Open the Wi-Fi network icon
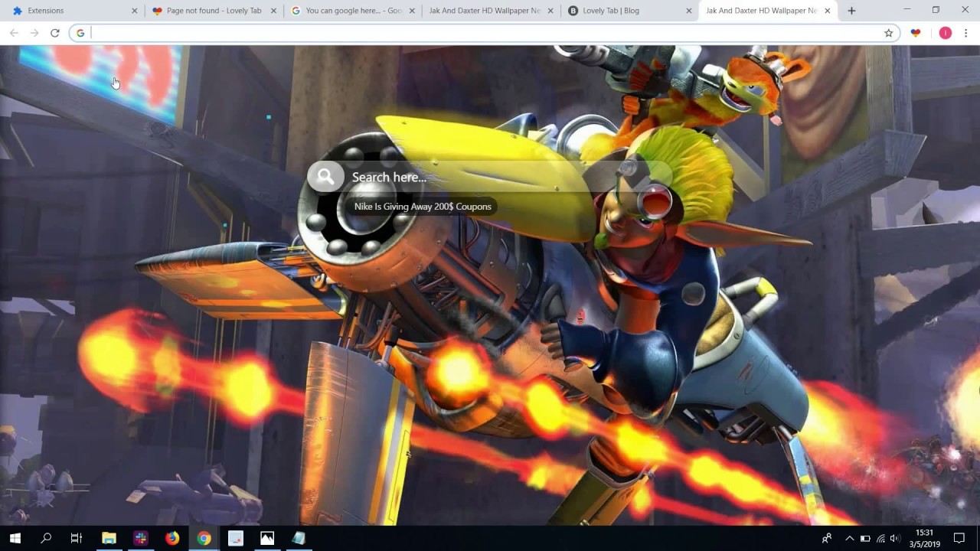This screenshot has height=551, width=980. (x=880, y=538)
